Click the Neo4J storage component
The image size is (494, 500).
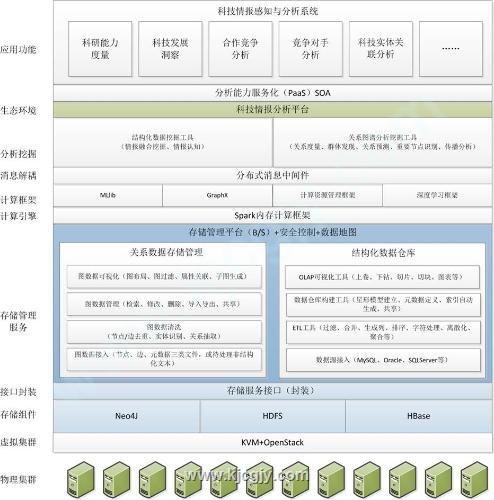(127, 416)
